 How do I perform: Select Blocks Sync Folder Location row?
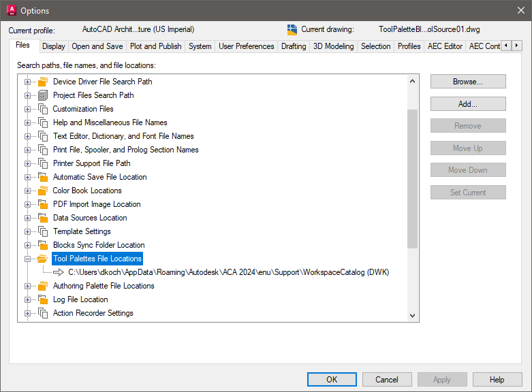99,245
